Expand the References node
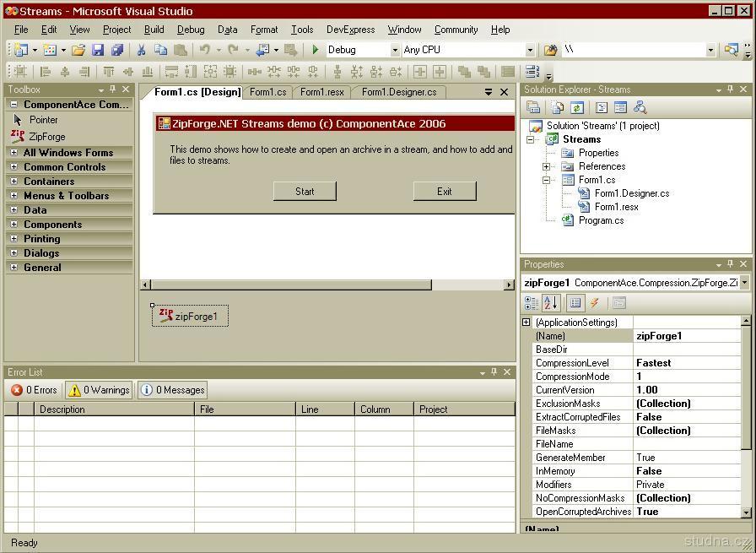 (x=546, y=166)
